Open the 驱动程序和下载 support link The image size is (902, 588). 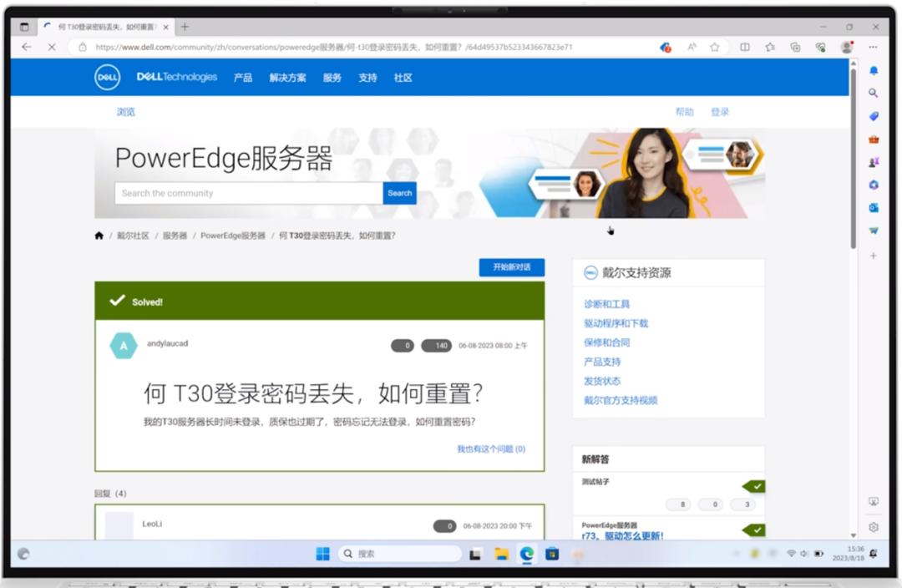point(618,323)
